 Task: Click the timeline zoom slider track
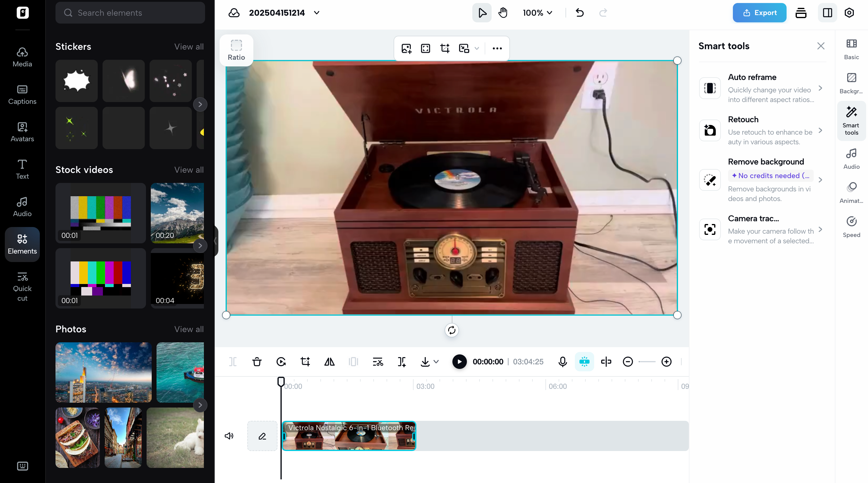pos(647,362)
